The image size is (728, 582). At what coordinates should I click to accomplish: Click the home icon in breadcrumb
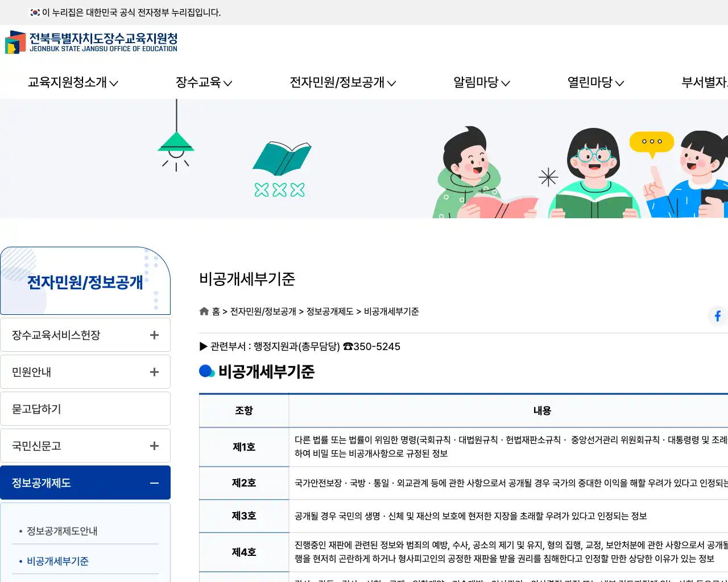(204, 311)
